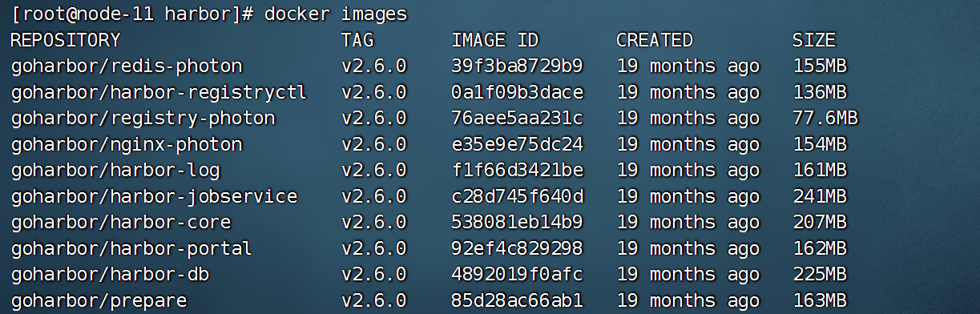Select goharbor/prepare repository name
Viewport: 980px width, 314px height.
click(99, 301)
